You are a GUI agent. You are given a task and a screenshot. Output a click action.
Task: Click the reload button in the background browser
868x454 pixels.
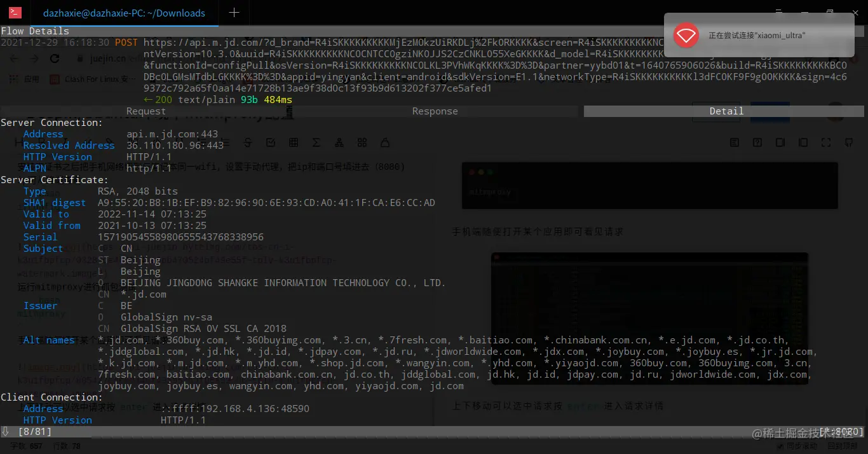(x=55, y=58)
